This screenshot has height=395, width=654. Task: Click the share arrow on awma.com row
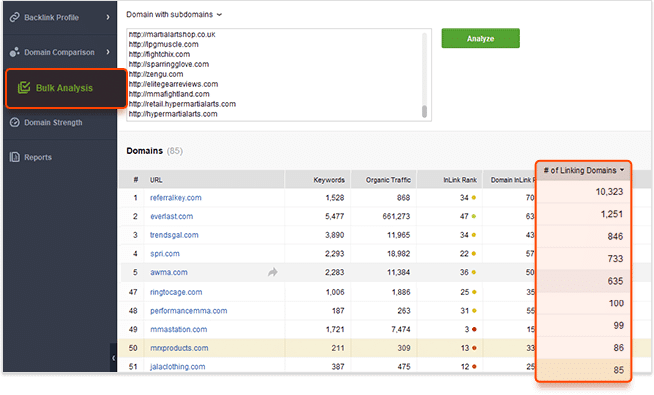[x=273, y=272]
